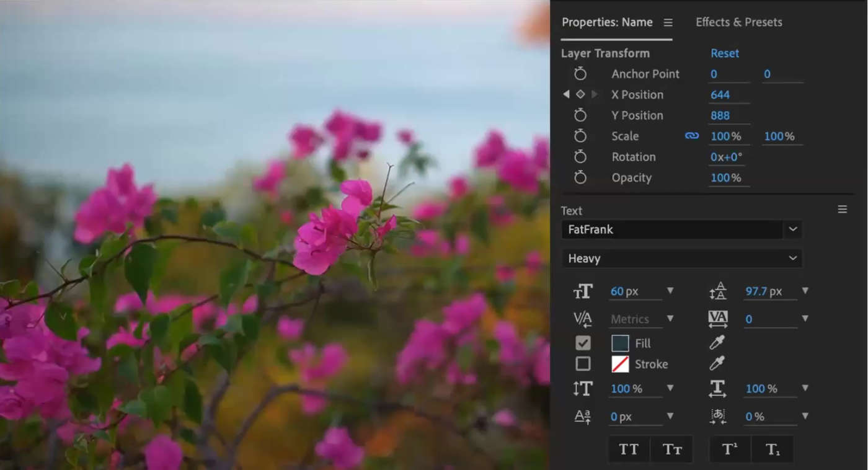Click the line spacing (leading) icon
The image size is (868, 470).
tap(718, 290)
